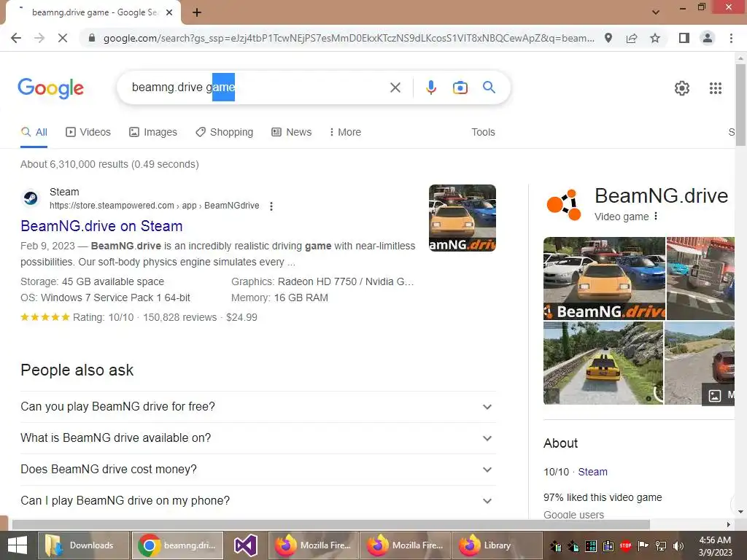Open the Windows Start menu
This screenshot has width=747, height=560.
18,545
